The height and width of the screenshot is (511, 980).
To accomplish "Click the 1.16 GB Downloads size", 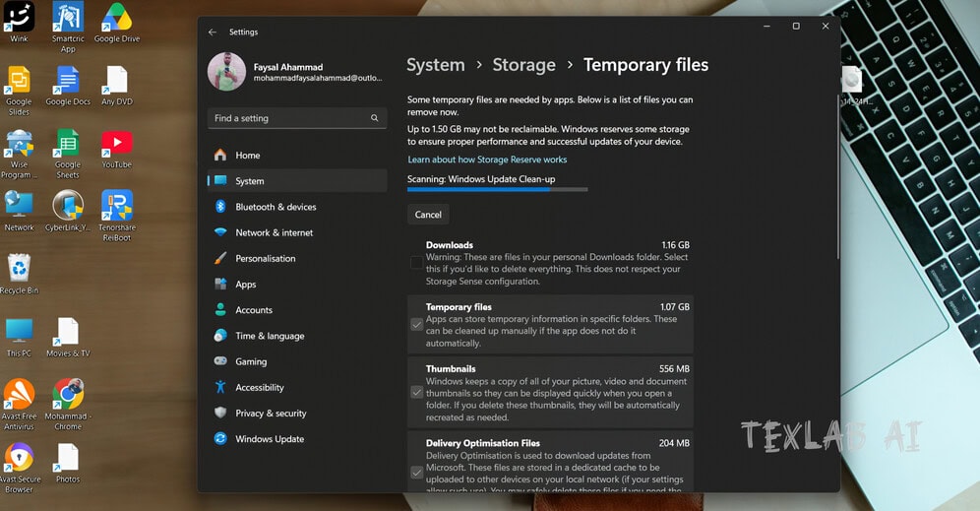I will 676,245.
